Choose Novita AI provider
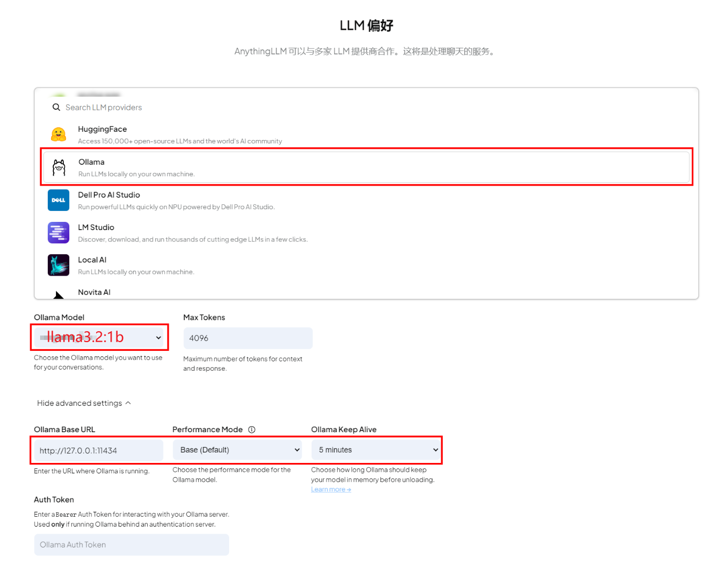This screenshot has width=728, height=581. click(366, 292)
